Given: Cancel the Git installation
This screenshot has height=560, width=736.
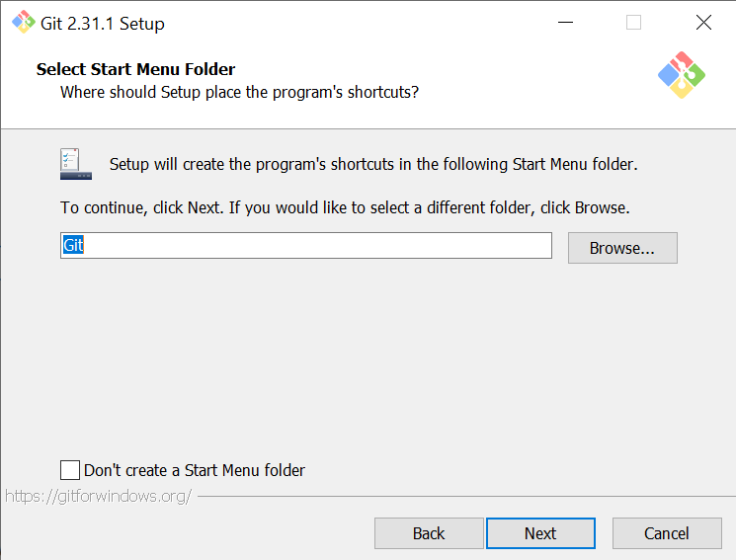Looking at the screenshot, I should point(667,533).
